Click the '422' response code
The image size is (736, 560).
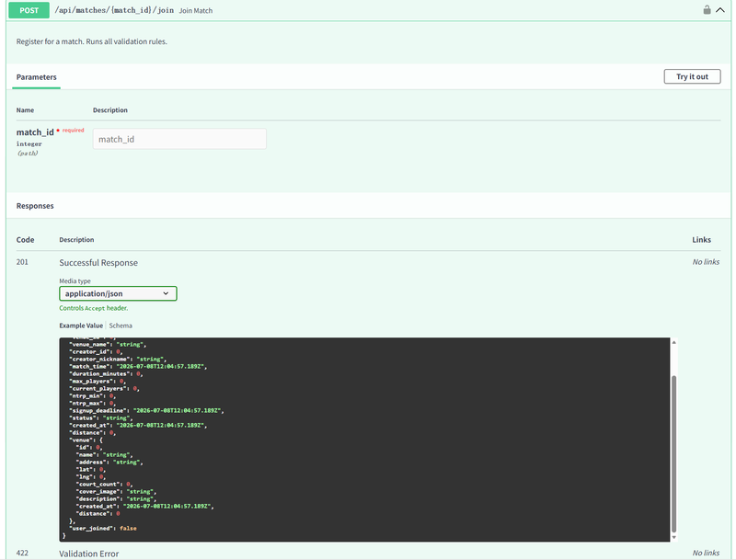(x=22, y=553)
